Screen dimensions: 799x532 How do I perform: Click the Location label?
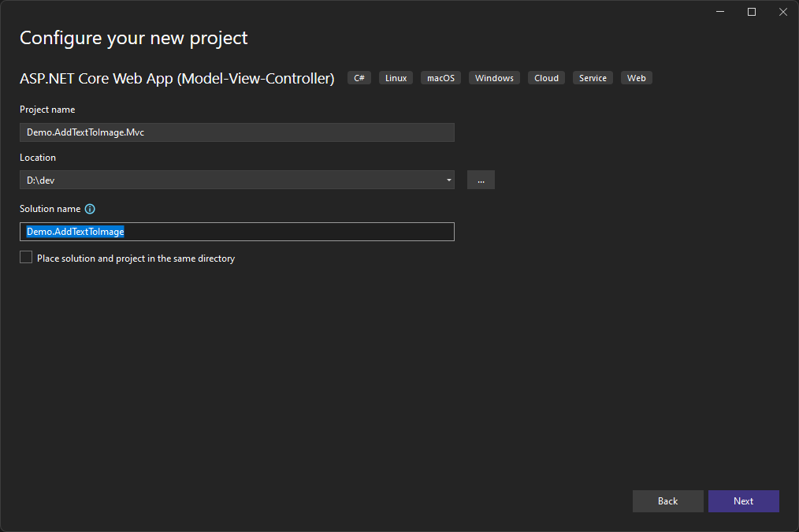[38, 158]
